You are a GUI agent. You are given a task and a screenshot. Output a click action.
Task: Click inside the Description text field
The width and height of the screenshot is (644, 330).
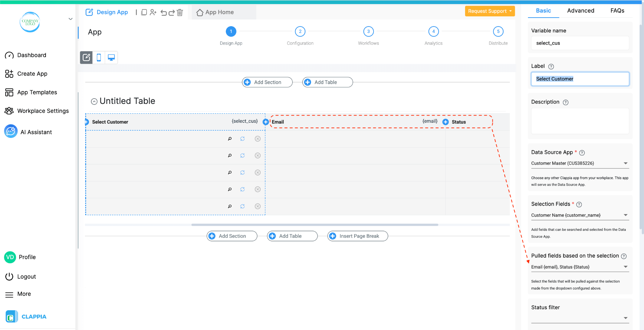(x=580, y=121)
